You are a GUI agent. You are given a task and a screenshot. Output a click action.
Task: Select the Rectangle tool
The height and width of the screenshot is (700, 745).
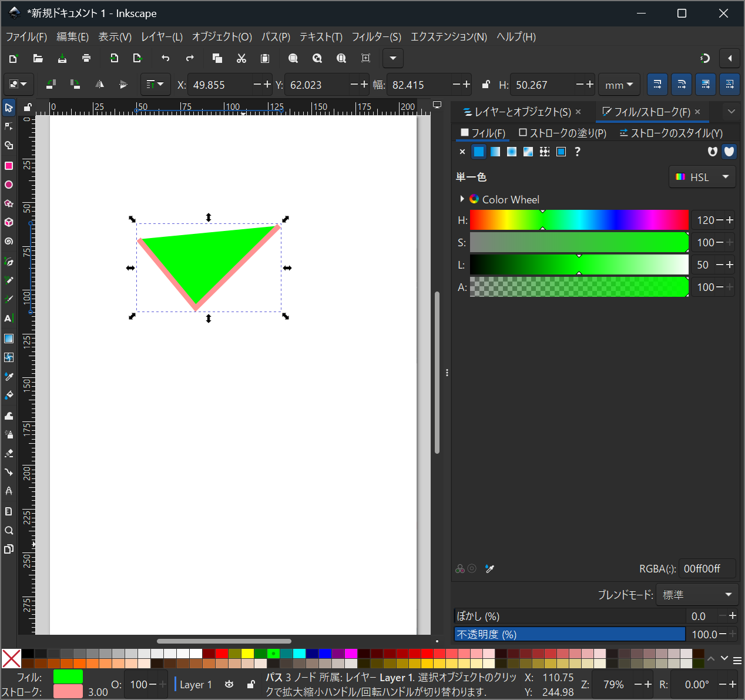(x=9, y=166)
